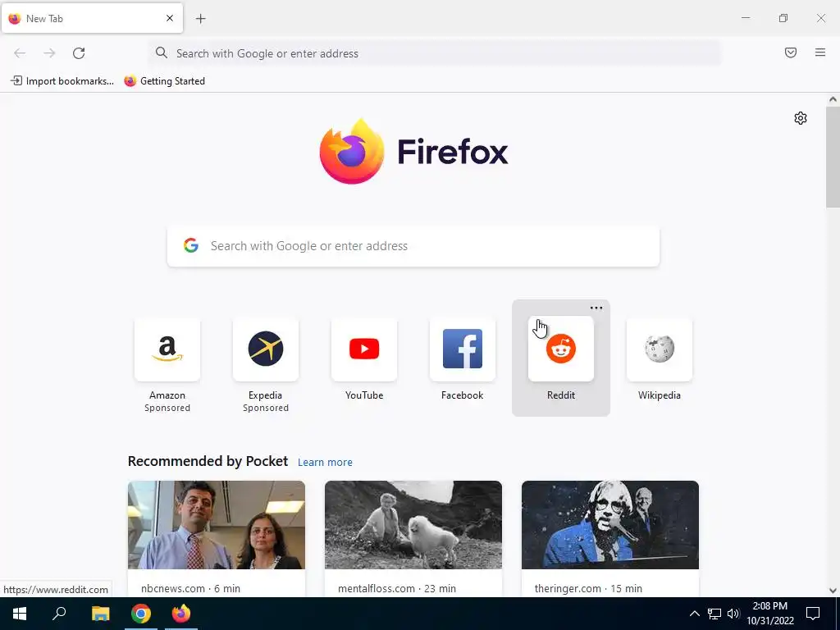Open the taskbar clock and date
This screenshot has width=840, height=630.
tap(769, 614)
